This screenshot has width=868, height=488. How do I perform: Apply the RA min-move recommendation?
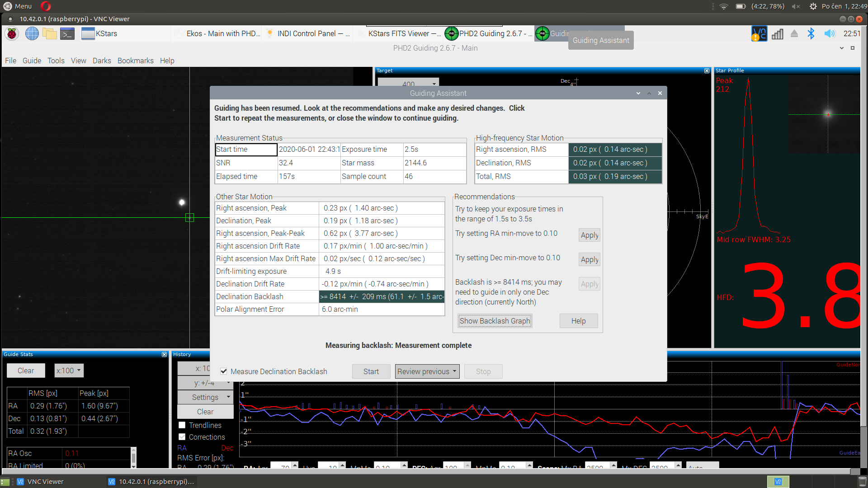[589, 235]
